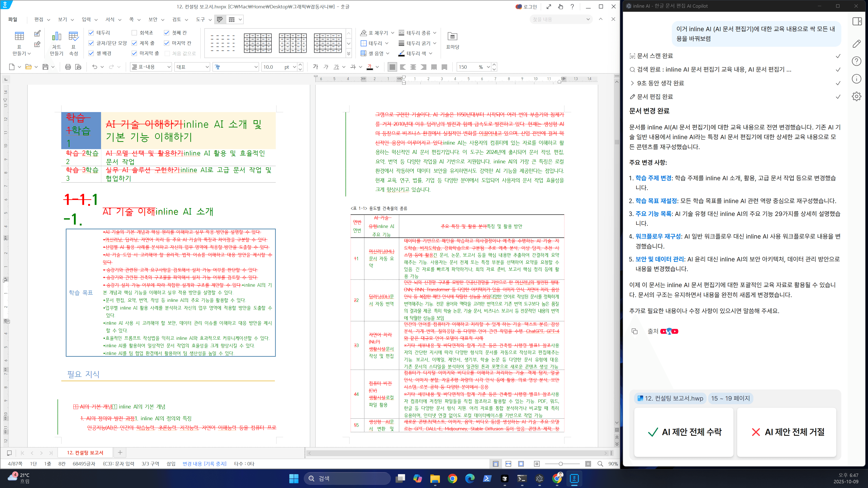This screenshot has width=868, height=488.
Task: Open the font color swatch 가
Action: (x=370, y=67)
